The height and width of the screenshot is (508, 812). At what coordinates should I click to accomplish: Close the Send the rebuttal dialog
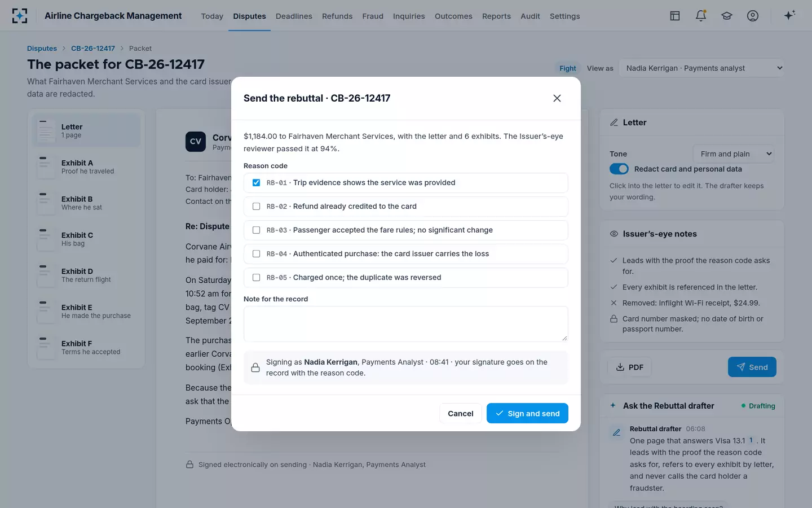pyautogui.click(x=557, y=98)
